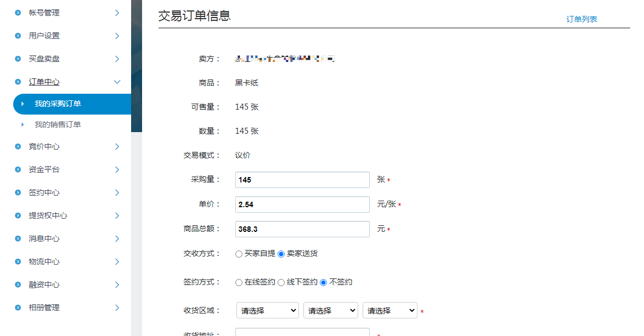Open the third 收货区域 dropdown
Viewport: 644px width, 336px height.
coord(389,310)
